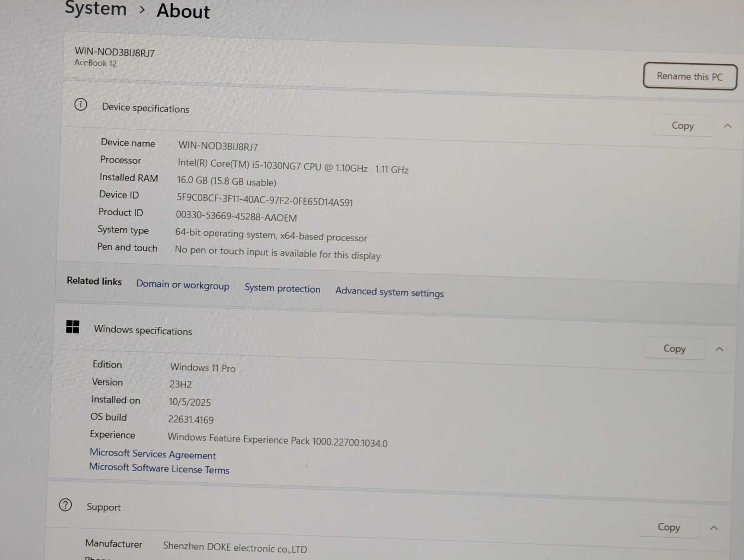Collapse the Support section chevron
Screen dimensions: 744x560
713,528
